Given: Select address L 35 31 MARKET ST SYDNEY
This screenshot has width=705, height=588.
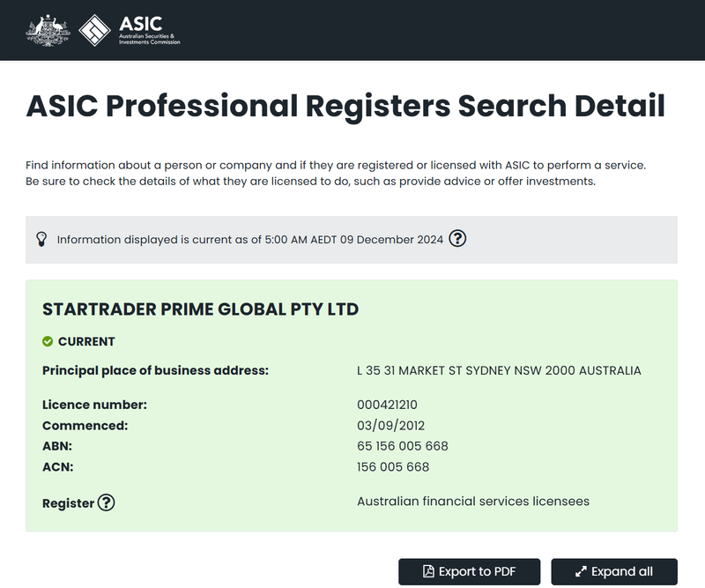Looking at the screenshot, I should tap(499, 371).
